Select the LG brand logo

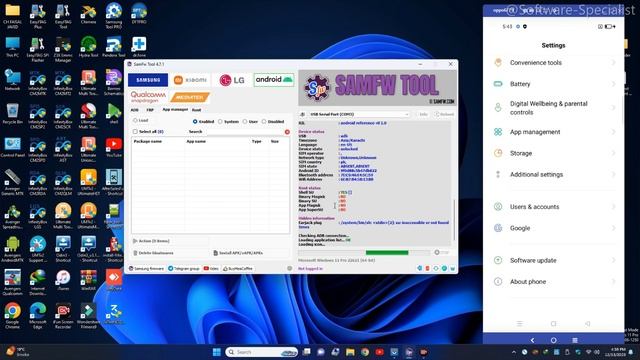[232, 80]
